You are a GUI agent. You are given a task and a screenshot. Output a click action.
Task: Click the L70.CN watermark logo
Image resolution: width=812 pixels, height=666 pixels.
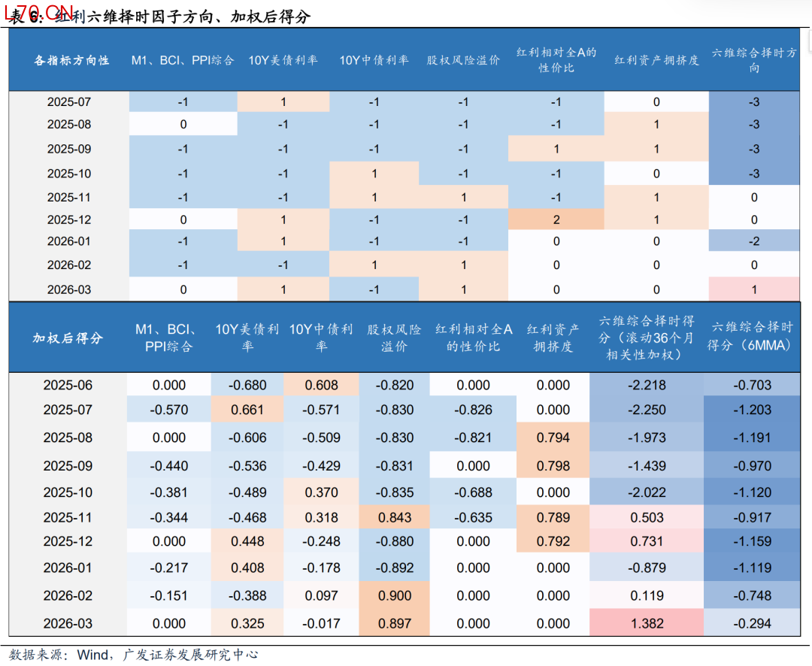click(38, 10)
